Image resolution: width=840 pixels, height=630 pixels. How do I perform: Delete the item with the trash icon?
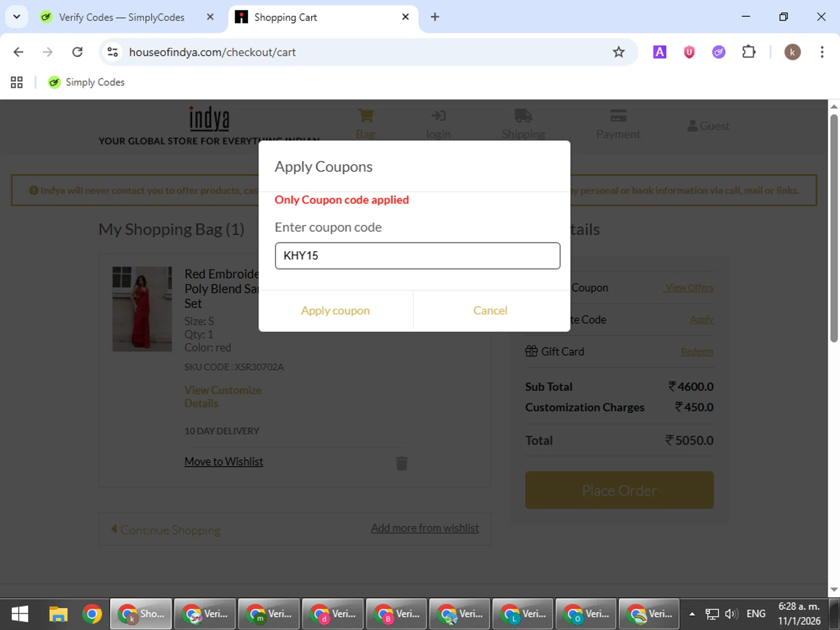click(x=402, y=463)
